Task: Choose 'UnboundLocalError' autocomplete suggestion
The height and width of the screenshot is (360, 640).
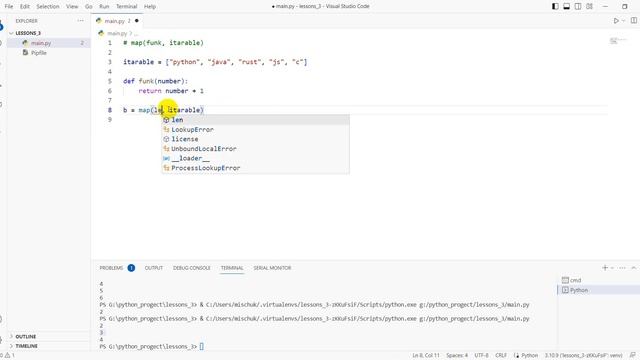Action: (x=256, y=149)
